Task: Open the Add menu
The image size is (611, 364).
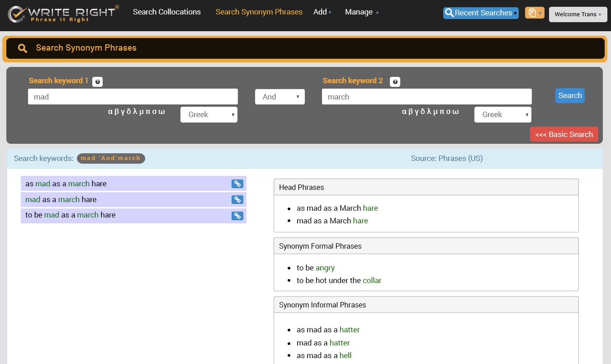Action: 322,12
